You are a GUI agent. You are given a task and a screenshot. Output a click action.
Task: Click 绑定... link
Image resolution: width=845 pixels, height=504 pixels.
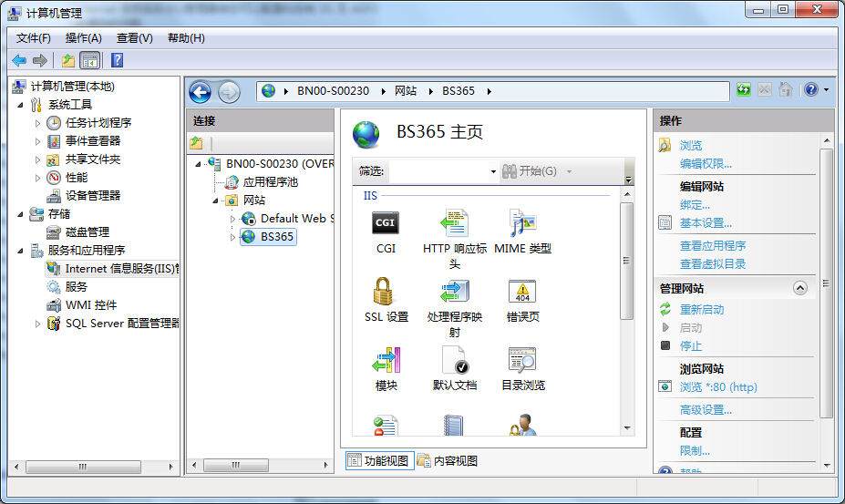pyautogui.click(x=695, y=205)
